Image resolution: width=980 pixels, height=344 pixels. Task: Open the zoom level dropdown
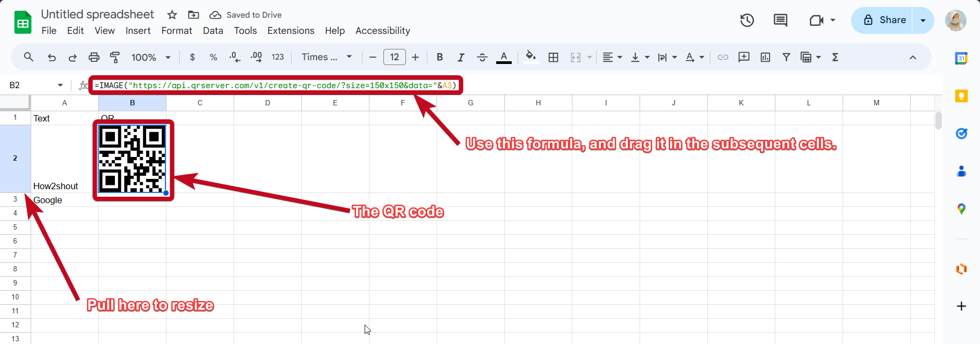[151, 57]
